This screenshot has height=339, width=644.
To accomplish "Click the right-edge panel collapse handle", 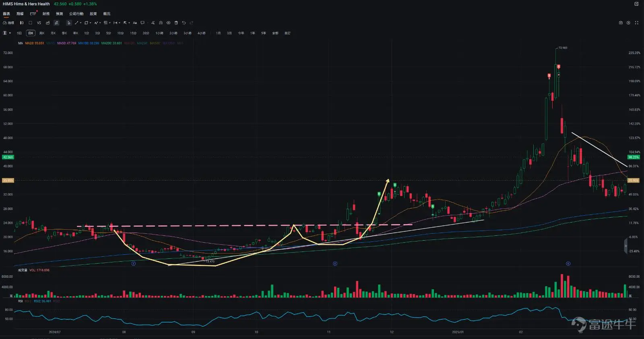I will [x=625, y=246].
